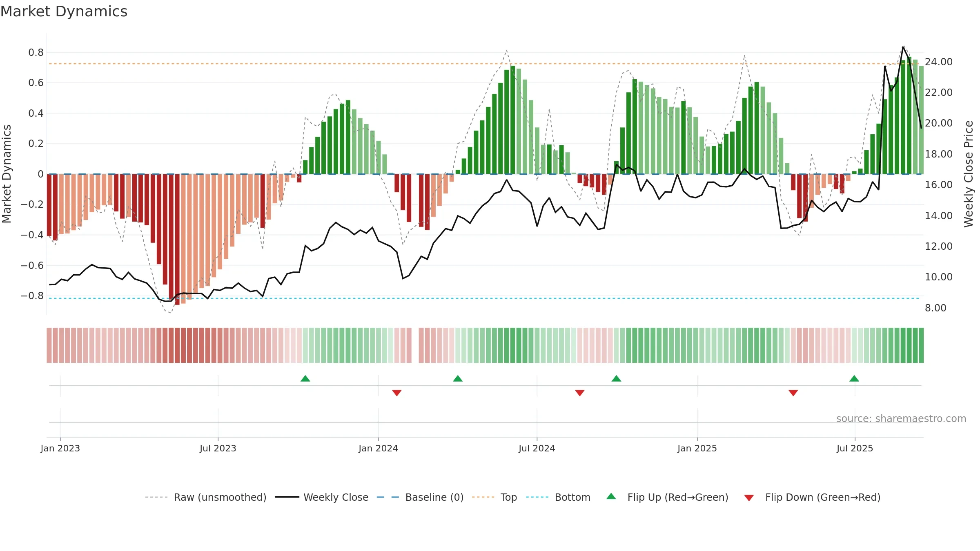Toggle Flip Down (Green→Red) legend entry
The height and width of the screenshot is (551, 980).
[812, 497]
